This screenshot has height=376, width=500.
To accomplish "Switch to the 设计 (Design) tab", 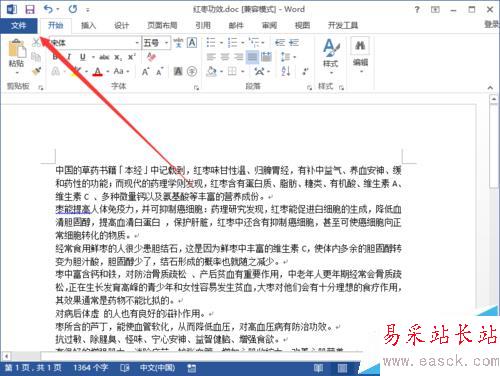I will point(122,25).
